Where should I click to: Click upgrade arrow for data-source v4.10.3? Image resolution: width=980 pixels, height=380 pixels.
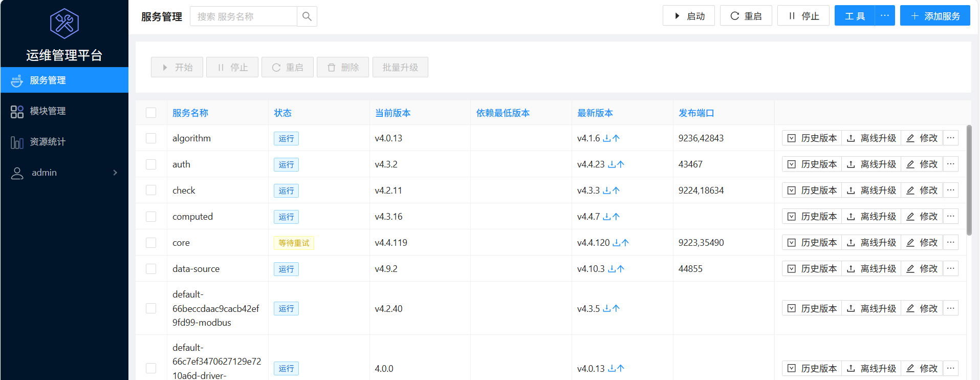point(621,269)
